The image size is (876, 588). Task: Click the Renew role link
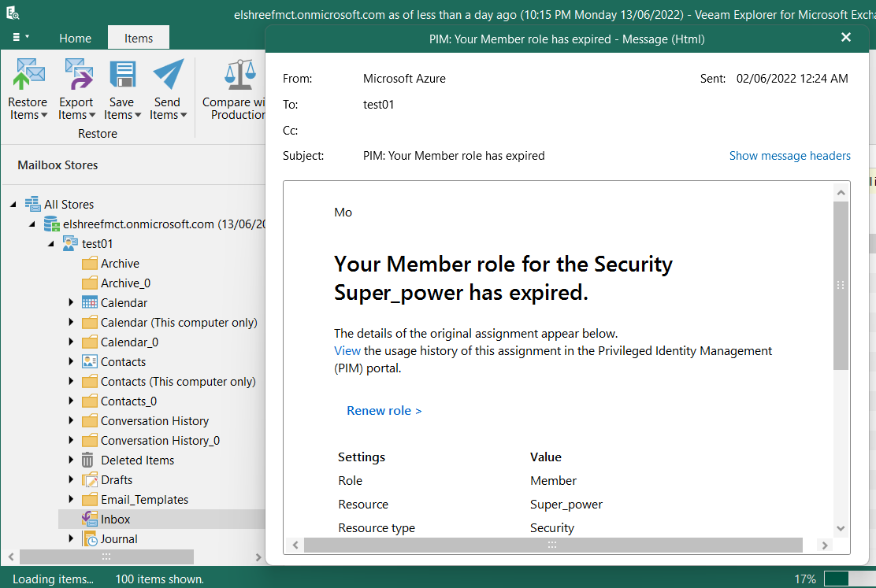click(x=384, y=410)
